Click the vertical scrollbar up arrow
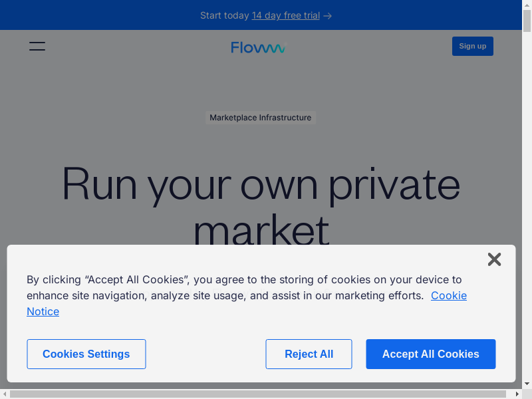This screenshot has height=399, width=532. [x=527, y=5]
